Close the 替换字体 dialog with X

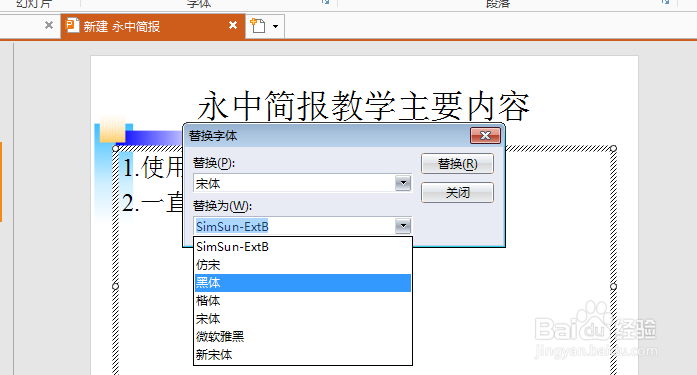pos(485,136)
